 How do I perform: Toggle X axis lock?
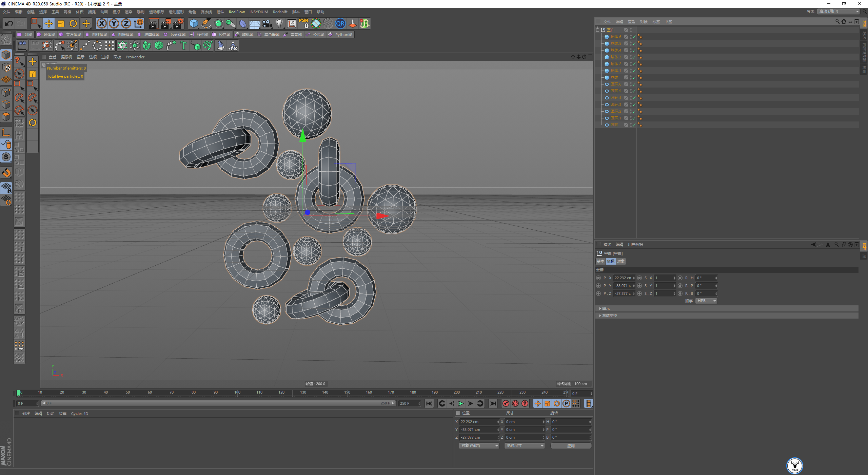(x=101, y=23)
